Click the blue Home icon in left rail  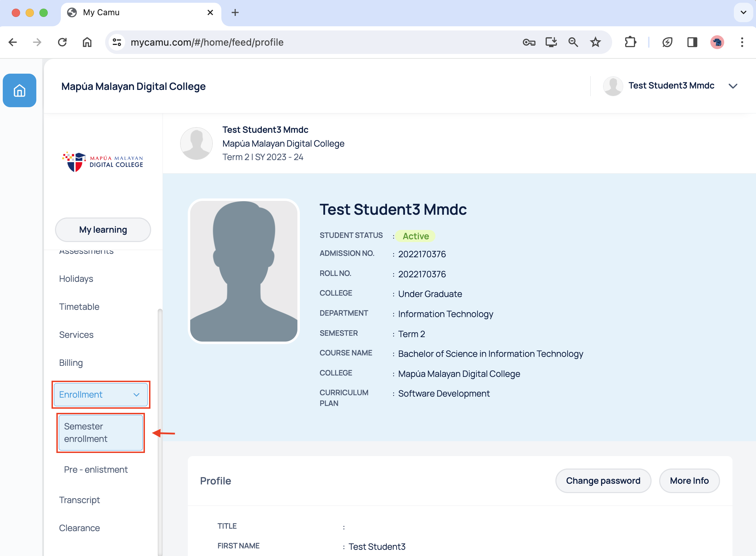point(19,90)
